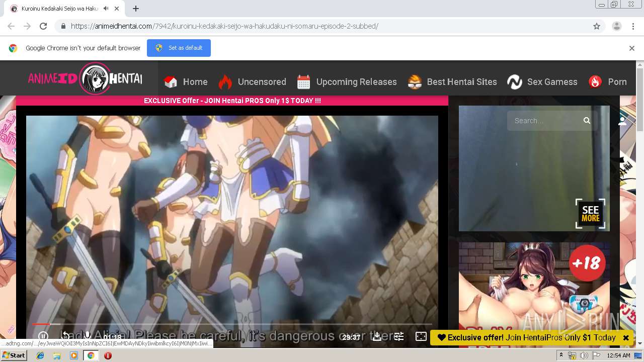Image resolution: width=644 pixels, height=362 pixels.
Task: Dismiss the default browser infobar
Action: point(632,48)
